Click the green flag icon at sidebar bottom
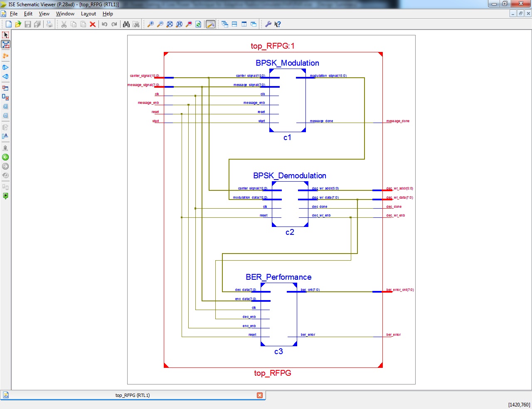Screen dimensions: 532x409 coord(5,196)
